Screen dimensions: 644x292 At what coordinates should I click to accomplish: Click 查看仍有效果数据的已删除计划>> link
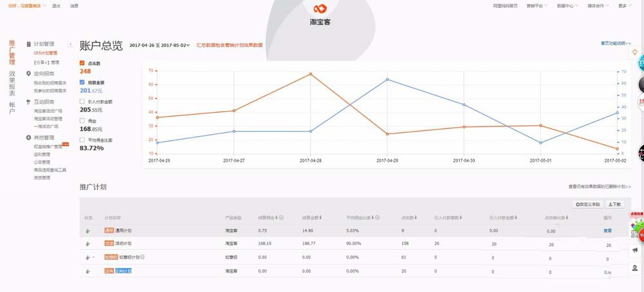pos(600,187)
